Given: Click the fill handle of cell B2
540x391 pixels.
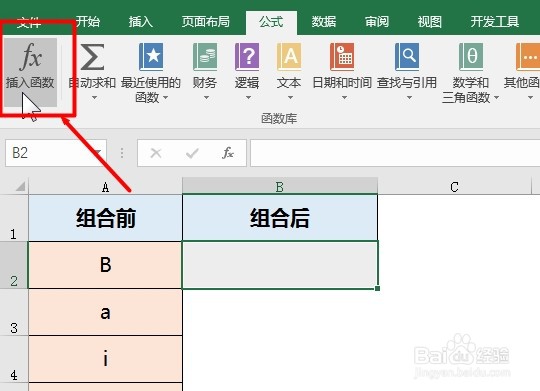Looking at the screenshot, I should click(377, 288).
